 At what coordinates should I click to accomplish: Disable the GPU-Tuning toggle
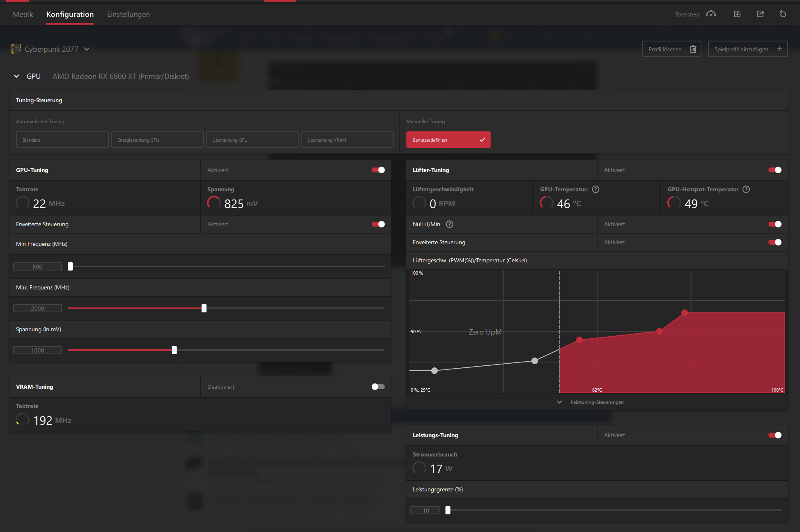(x=378, y=170)
